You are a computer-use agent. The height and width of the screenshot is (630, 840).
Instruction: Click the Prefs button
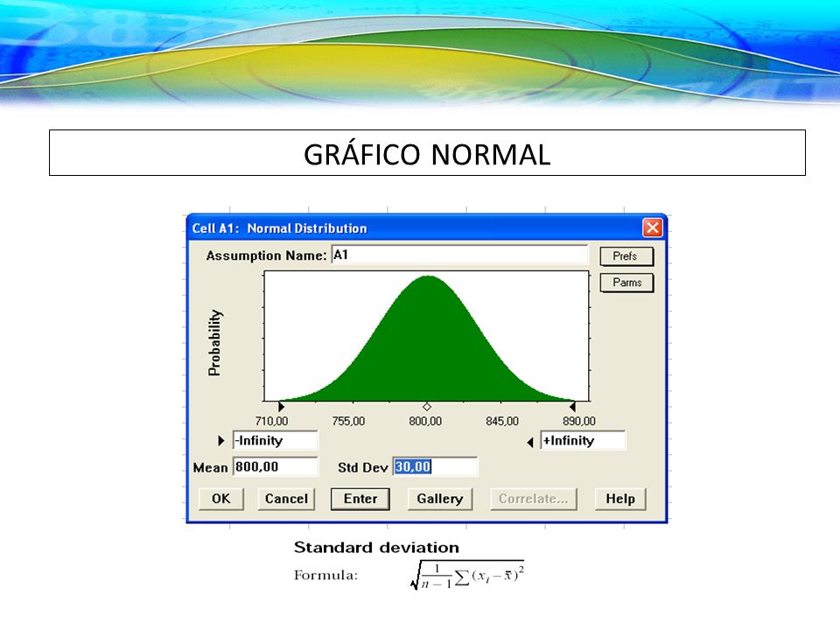(x=626, y=256)
